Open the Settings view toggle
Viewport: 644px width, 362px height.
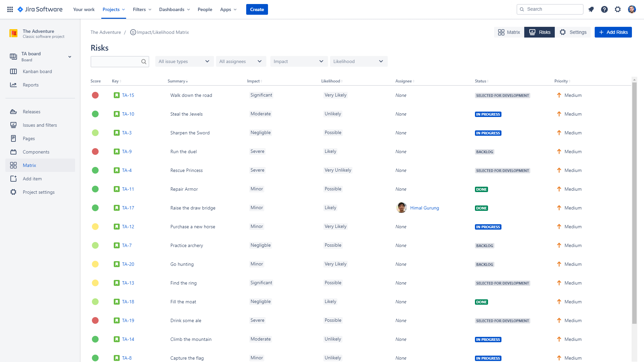(573, 32)
